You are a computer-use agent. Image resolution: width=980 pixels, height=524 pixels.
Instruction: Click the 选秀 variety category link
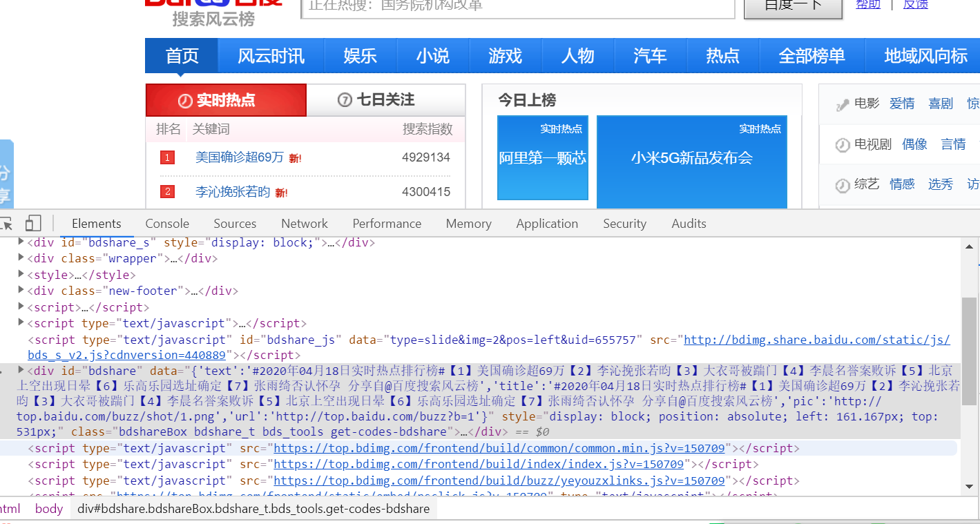coord(941,184)
